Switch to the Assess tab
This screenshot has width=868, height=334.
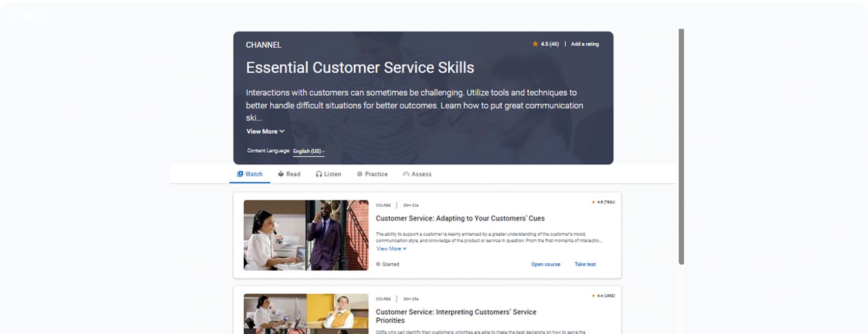click(421, 174)
